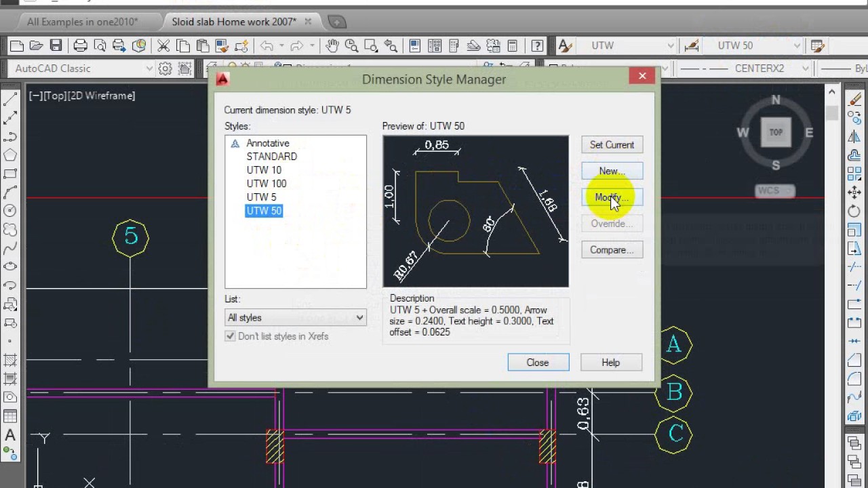This screenshot has width=868, height=488.
Task: Click the Undo arrow icon
Action: coord(267,46)
